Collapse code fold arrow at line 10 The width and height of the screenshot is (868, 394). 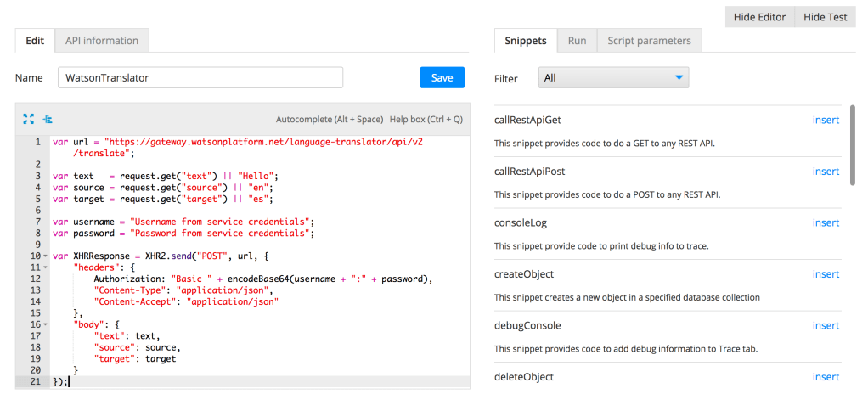45,256
